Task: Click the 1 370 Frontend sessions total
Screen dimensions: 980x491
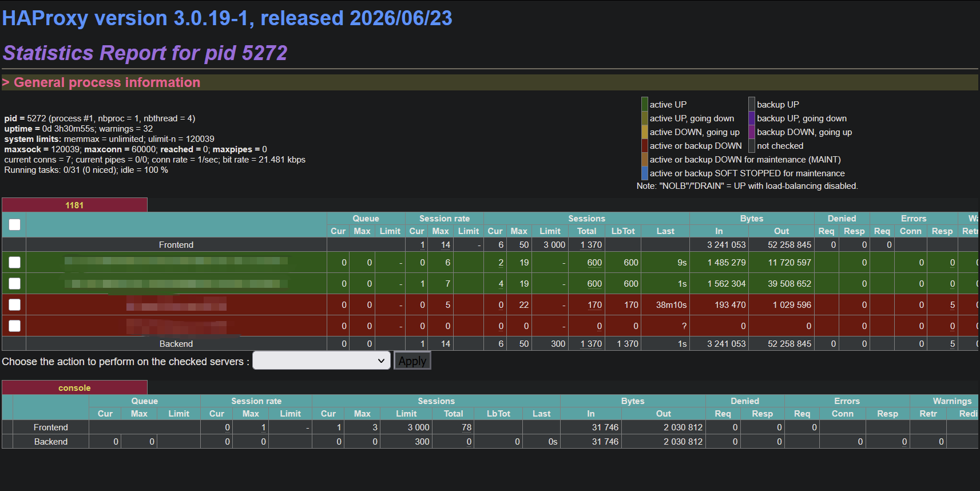Action: [x=591, y=245]
